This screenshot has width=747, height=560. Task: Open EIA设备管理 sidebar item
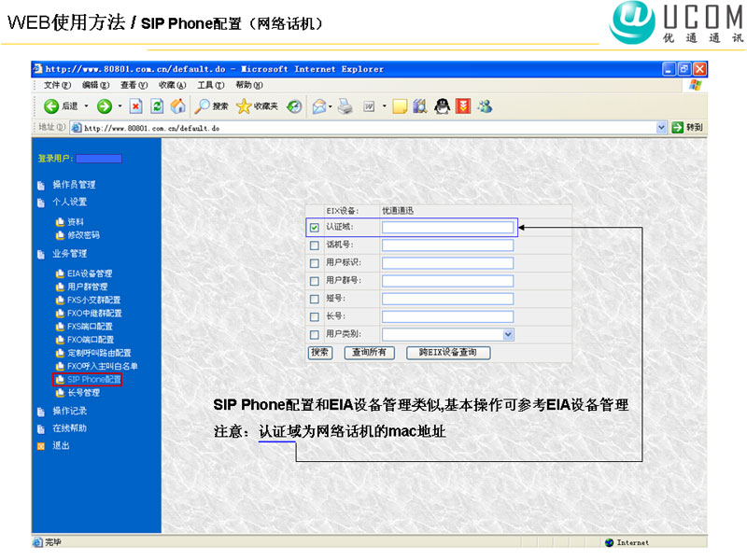[x=90, y=273]
